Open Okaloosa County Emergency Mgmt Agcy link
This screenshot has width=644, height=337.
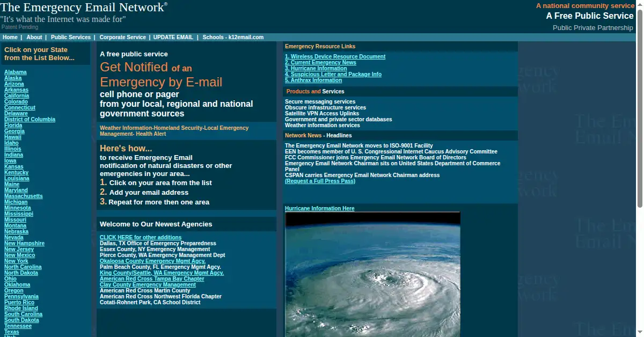coord(152,261)
